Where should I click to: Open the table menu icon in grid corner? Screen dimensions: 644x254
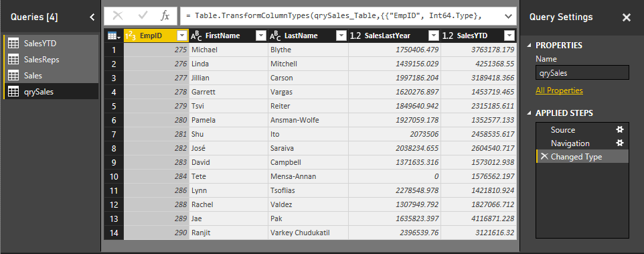[x=114, y=36]
